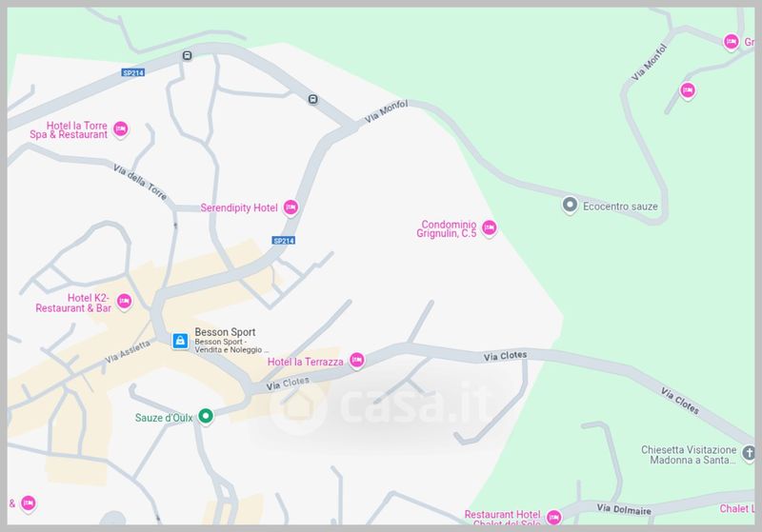Click the Chiesetta Visitazione church icon
Screen dimensions: 762x532
click(749, 454)
